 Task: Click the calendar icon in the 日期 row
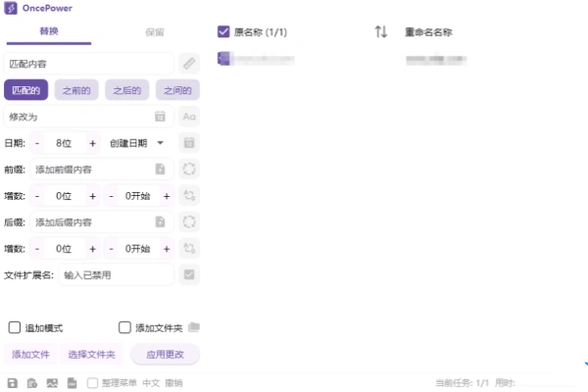(189, 143)
